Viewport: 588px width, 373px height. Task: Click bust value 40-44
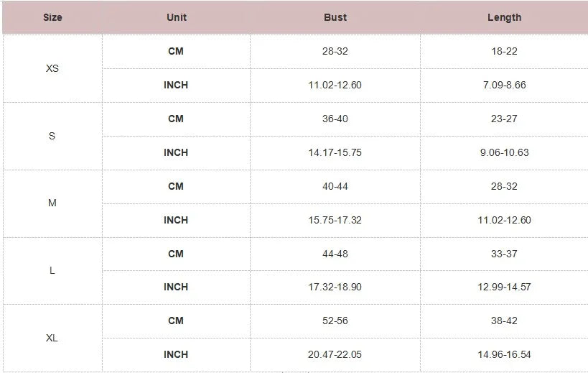click(x=335, y=186)
